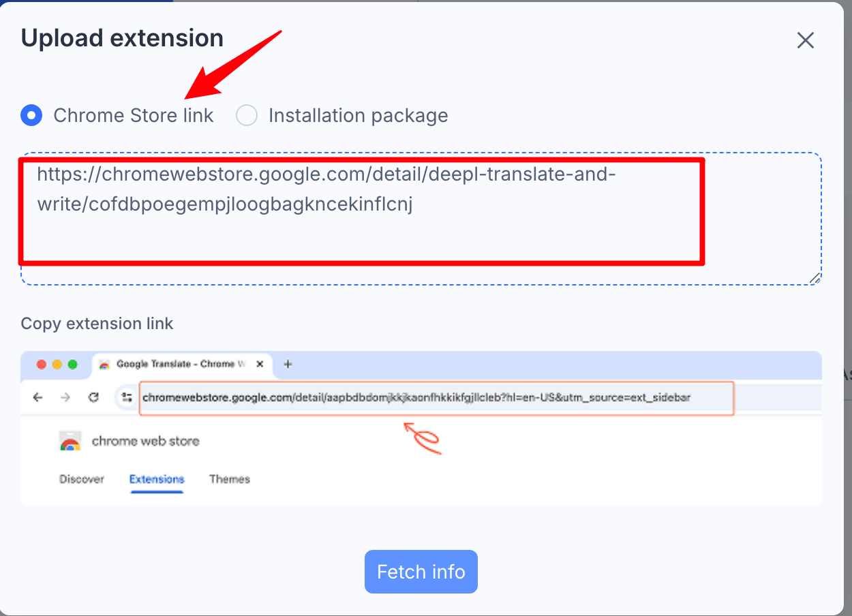Click the site settings icon beside the address
The width and height of the screenshot is (852, 616).
(126, 397)
